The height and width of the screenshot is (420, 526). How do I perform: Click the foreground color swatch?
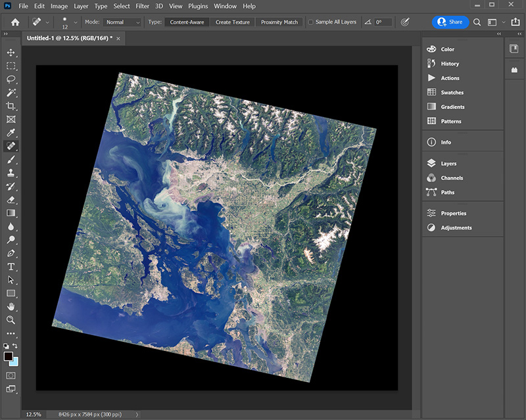pyautogui.click(x=8, y=356)
